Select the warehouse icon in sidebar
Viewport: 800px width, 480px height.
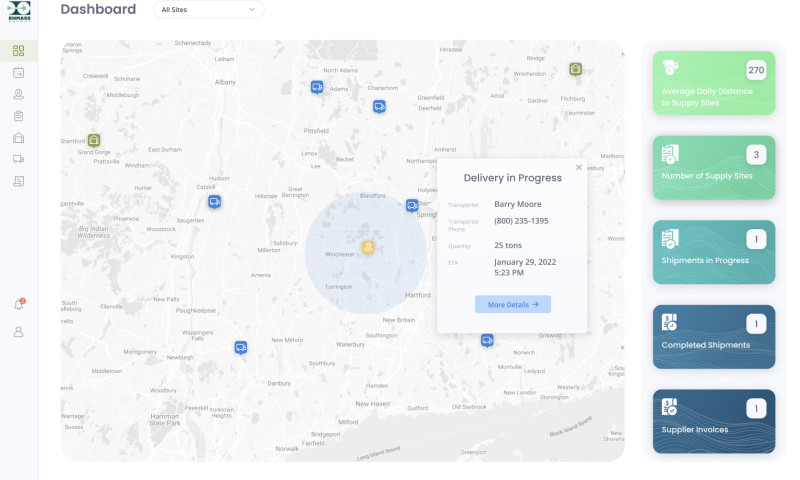18,138
